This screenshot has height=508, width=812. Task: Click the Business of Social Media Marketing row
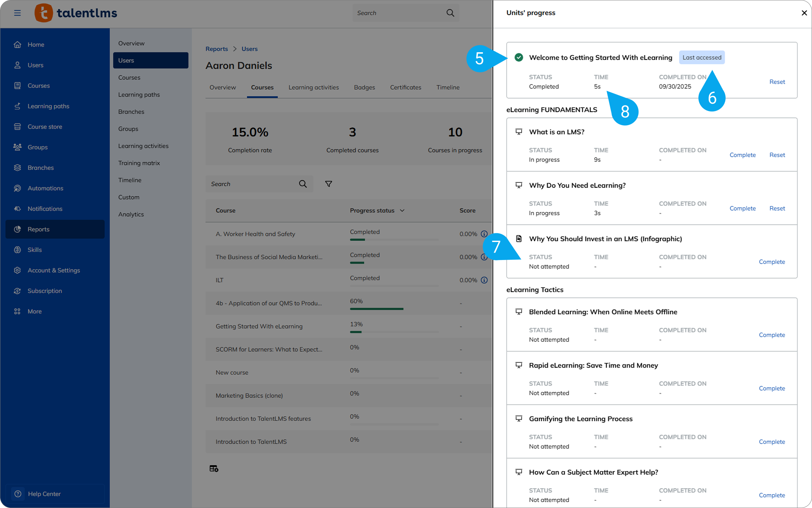click(x=349, y=257)
